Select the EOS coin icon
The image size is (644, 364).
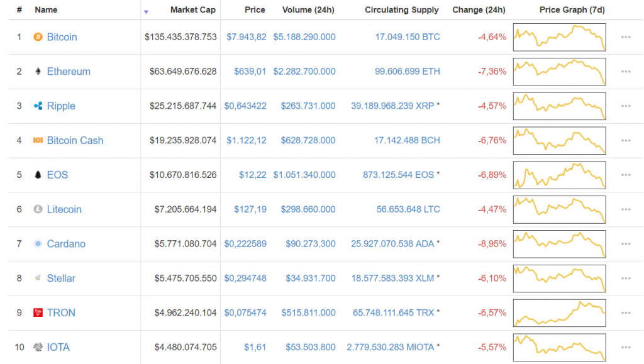pyautogui.click(x=39, y=175)
